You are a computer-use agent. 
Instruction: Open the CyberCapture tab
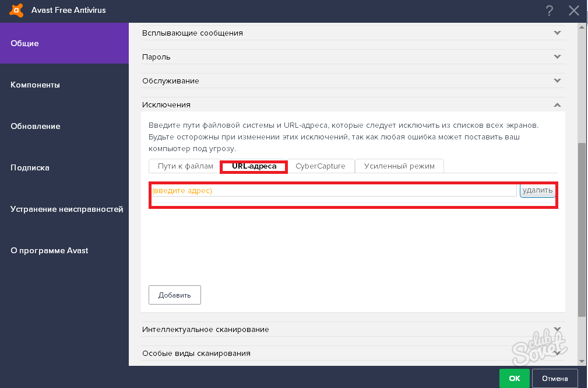tap(320, 166)
